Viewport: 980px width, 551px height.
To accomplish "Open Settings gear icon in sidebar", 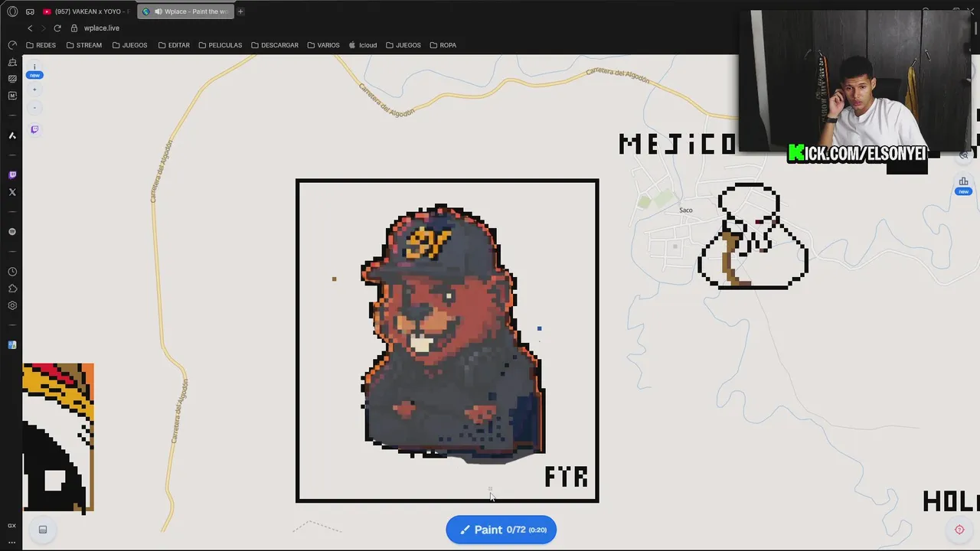I will [12, 305].
